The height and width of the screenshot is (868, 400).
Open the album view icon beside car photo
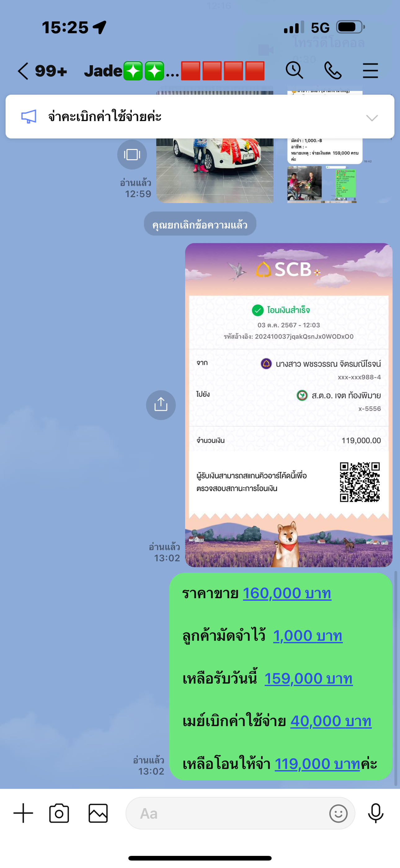tap(132, 155)
